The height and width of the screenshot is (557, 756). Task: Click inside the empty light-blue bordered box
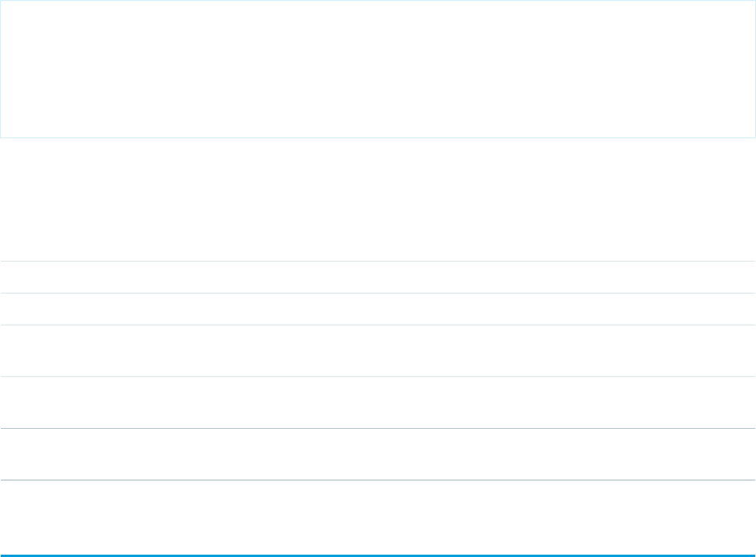pos(378,69)
